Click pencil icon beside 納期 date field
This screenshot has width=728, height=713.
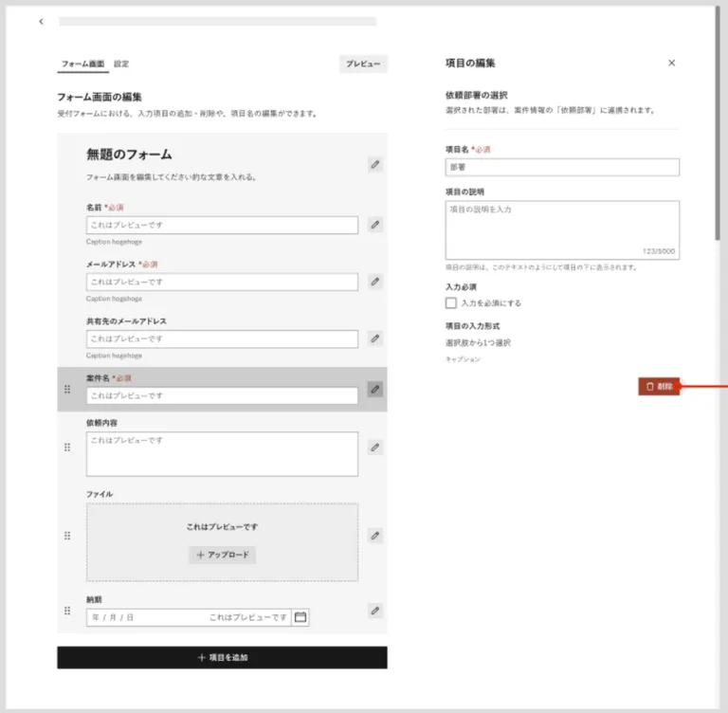(375, 611)
